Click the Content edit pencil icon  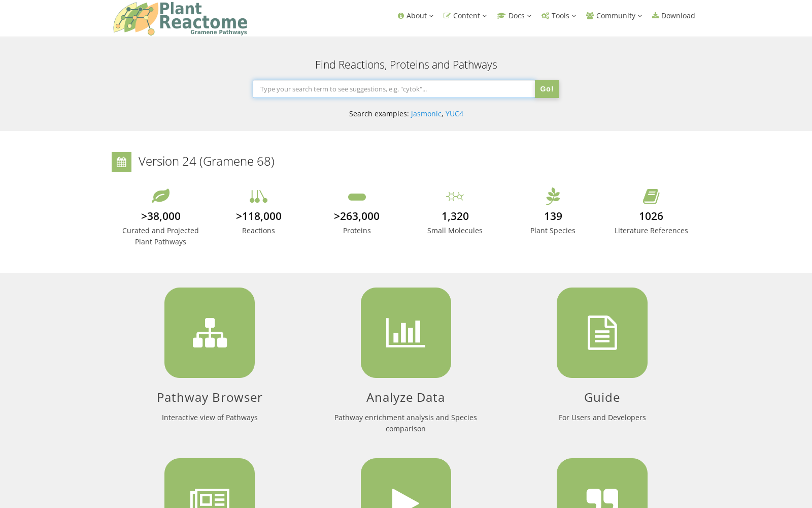click(x=447, y=16)
